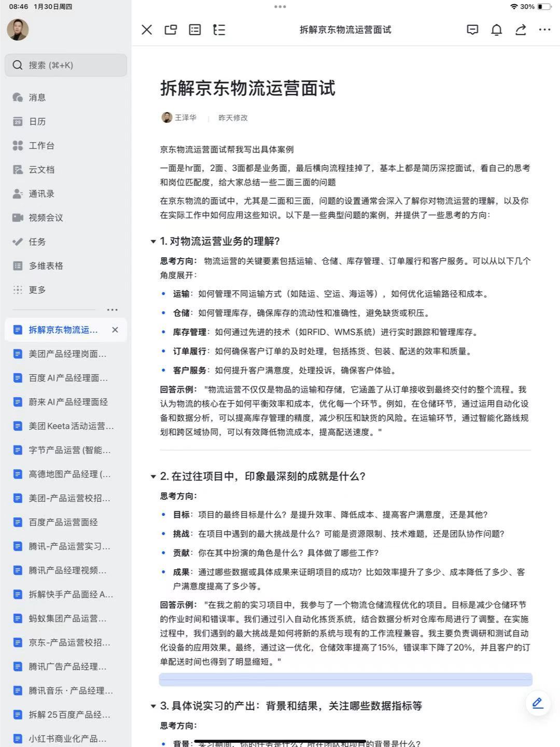Image resolution: width=560 pixels, height=747 pixels.
Task: Open 美团产品经理岗面… document
Action: click(66, 354)
